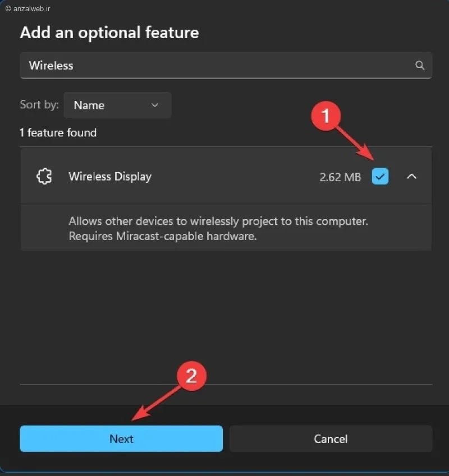Image resolution: width=449 pixels, height=476 pixels.
Task: Click the "Sort by:" label
Action: pos(39,105)
